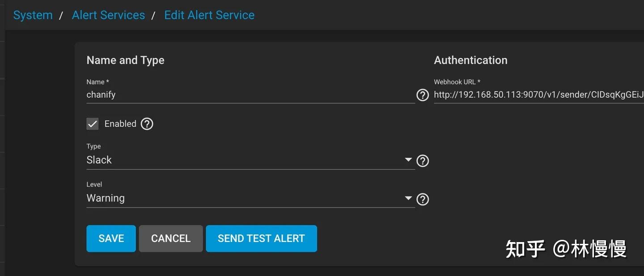
Task: Open the Type dropdown showing Slack
Action: click(x=250, y=160)
